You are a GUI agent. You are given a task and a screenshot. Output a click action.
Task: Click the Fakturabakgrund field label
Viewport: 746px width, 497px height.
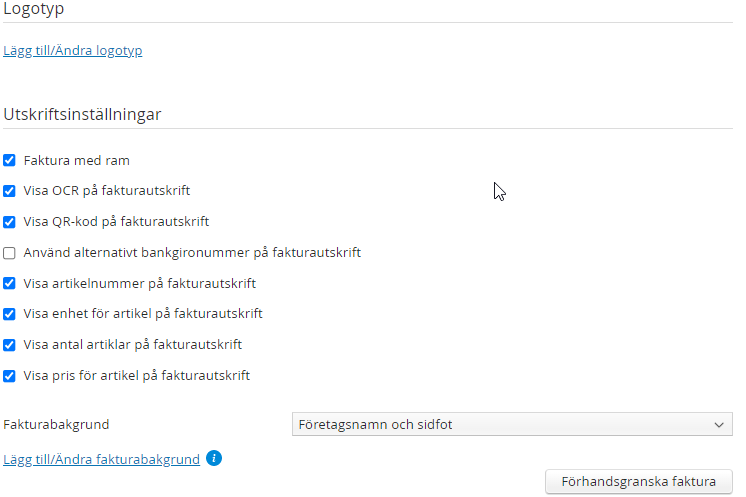57,425
